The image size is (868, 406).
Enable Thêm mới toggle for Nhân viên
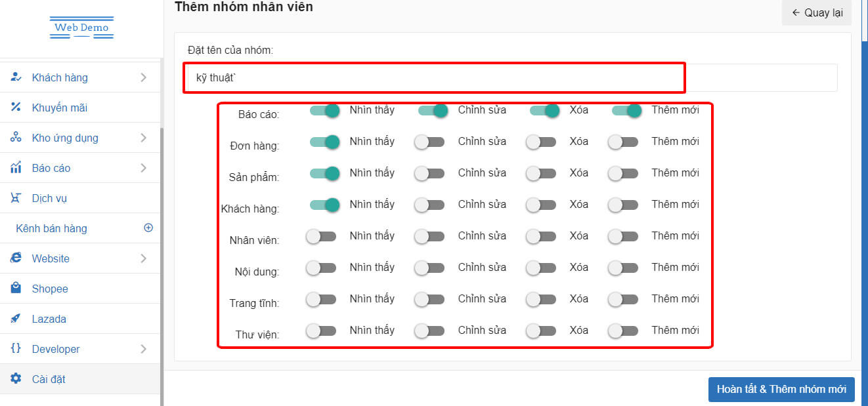[623, 236]
